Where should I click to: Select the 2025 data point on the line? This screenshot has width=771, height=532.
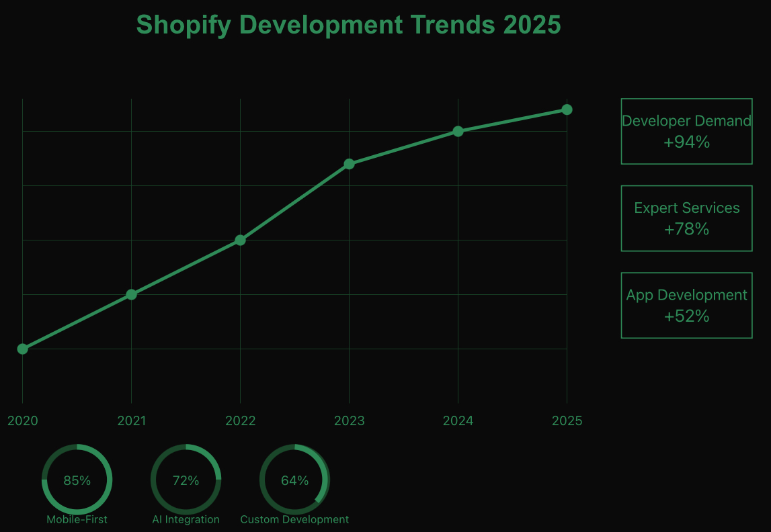pos(567,109)
